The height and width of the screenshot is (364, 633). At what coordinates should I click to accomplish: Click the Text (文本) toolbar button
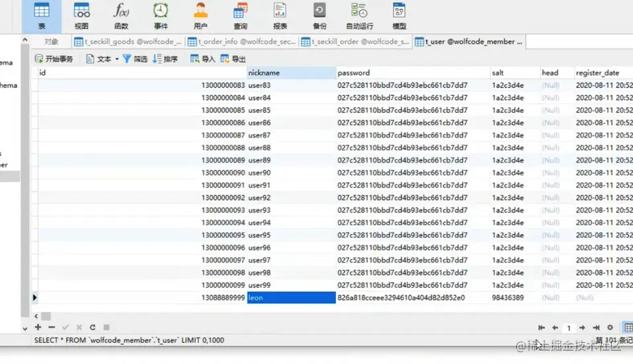point(99,59)
